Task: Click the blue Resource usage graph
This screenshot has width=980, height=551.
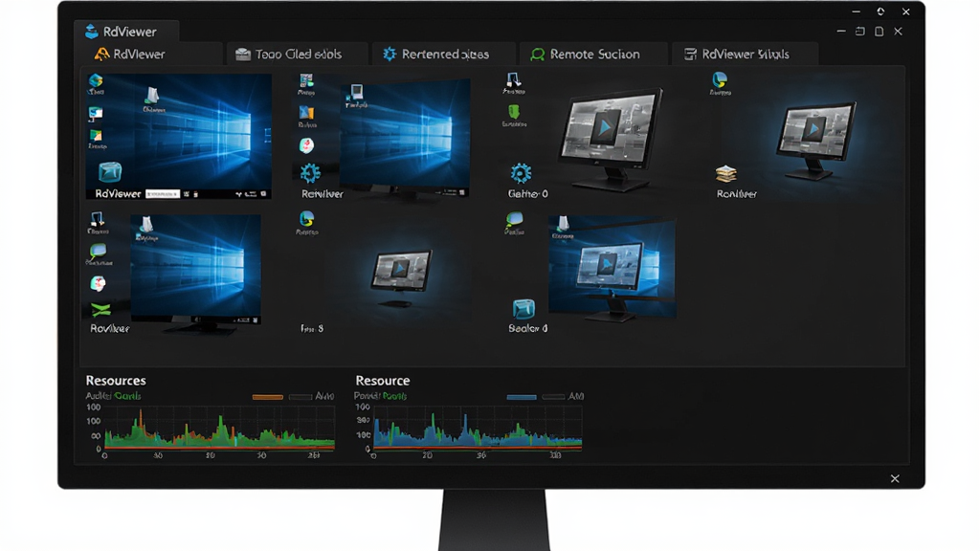Action: pyautogui.click(x=478, y=428)
